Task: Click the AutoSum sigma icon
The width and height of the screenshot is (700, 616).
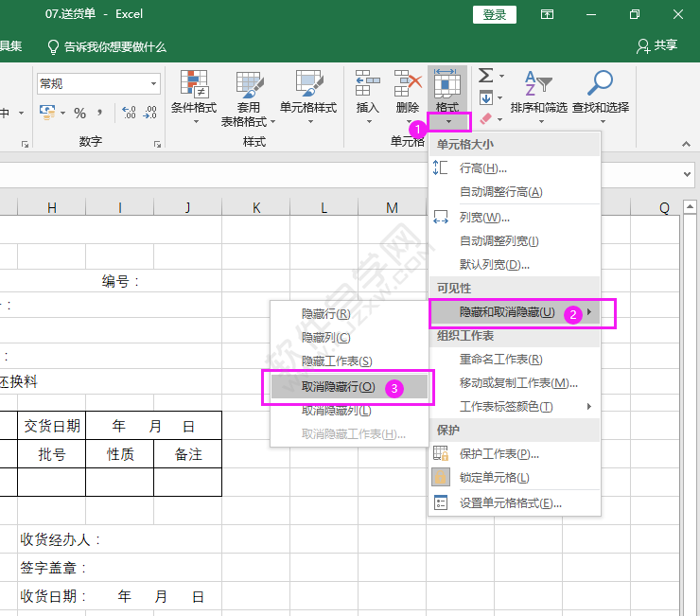Action: [x=485, y=76]
